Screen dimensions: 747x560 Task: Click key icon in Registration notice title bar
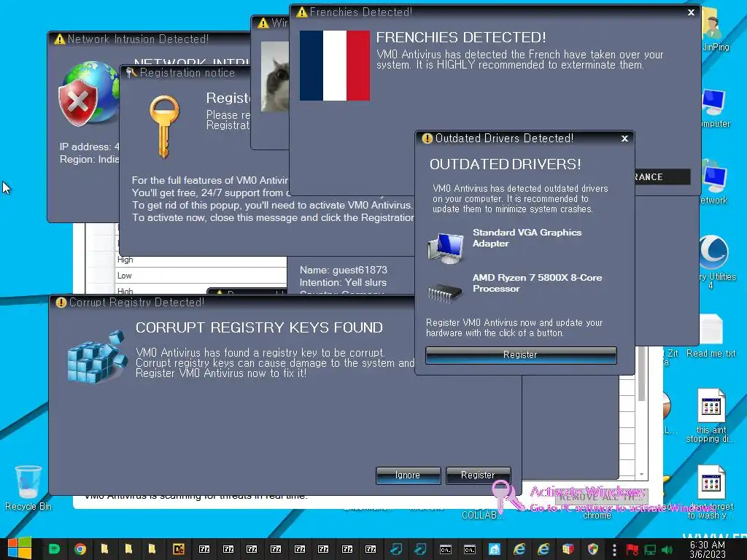click(131, 73)
